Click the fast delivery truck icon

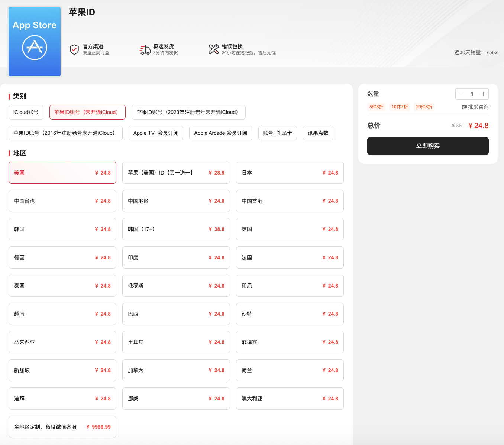coord(145,49)
